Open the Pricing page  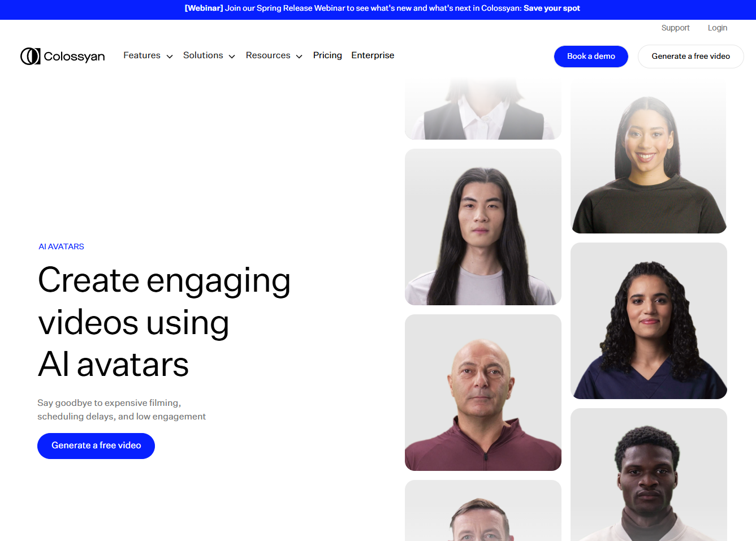pyautogui.click(x=327, y=55)
